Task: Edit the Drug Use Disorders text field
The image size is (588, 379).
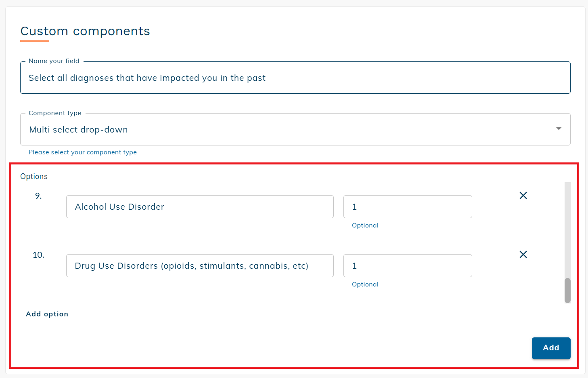Action: tap(200, 266)
